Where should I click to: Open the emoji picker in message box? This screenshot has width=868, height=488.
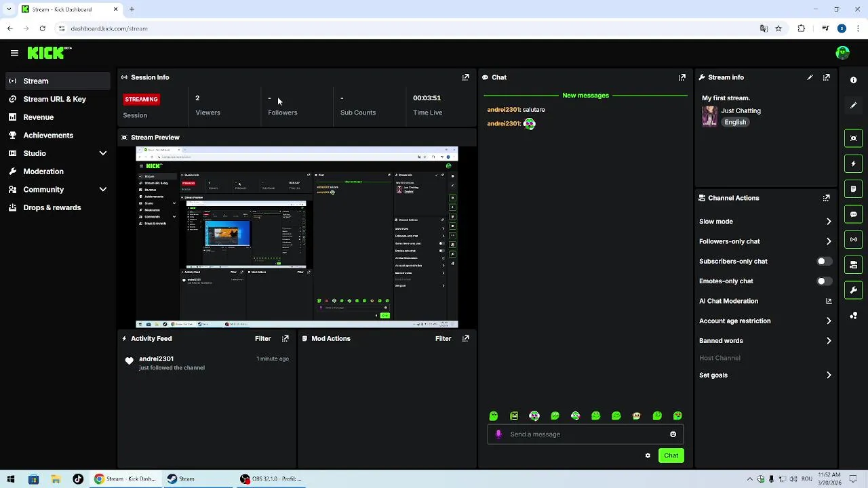pyautogui.click(x=673, y=434)
